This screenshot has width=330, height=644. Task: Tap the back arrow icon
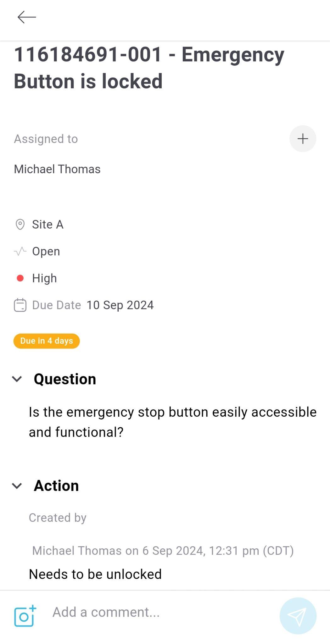click(27, 17)
